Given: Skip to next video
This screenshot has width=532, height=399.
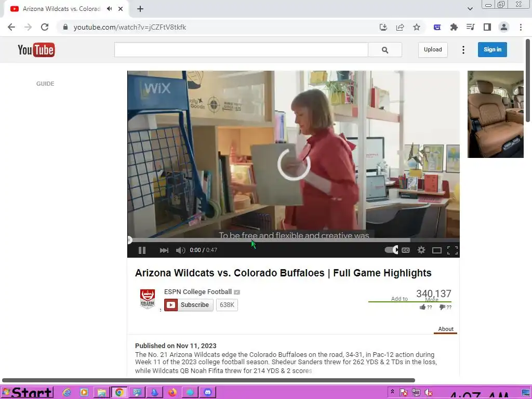Looking at the screenshot, I should (x=164, y=250).
